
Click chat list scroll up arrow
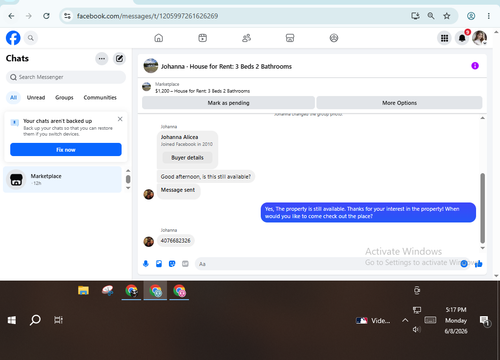128,171
